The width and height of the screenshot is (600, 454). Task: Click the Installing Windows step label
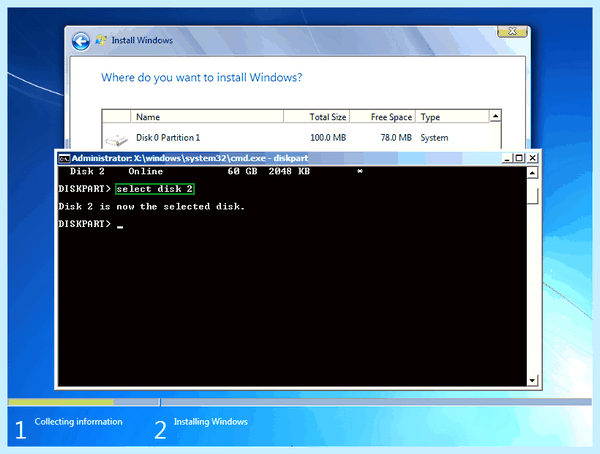[x=210, y=421]
